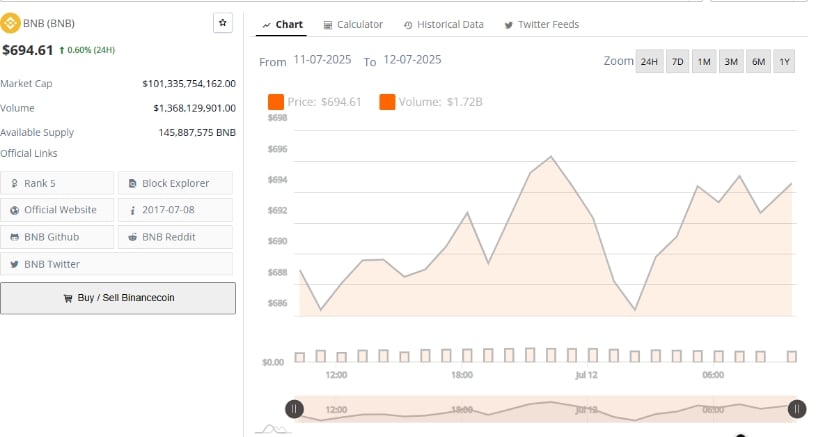825x437 pixels.
Task: Open the BNB Twitter link
Action: click(x=116, y=264)
